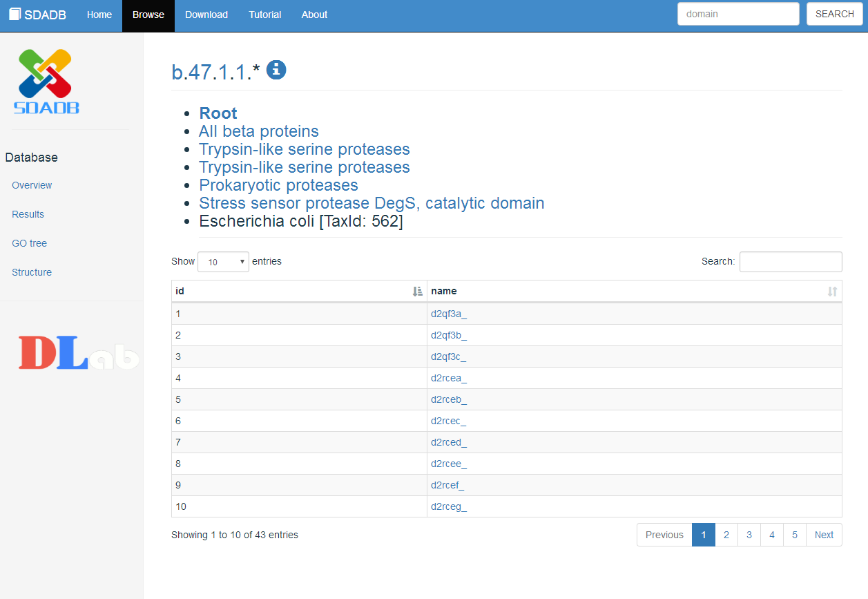The width and height of the screenshot is (868, 599).
Task: Click the DLab logo in sidebar
Action: coord(79,352)
